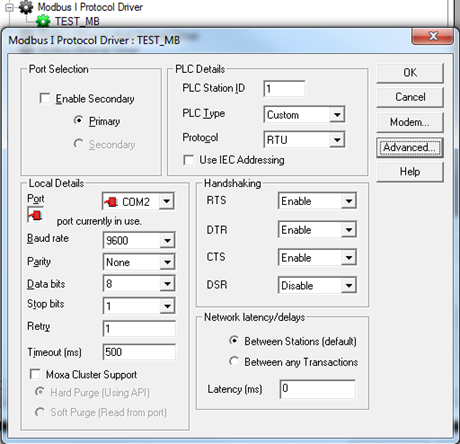The height and width of the screenshot is (444, 460).
Task: Expand the Protocol RTU dropdown
Action: pyautogui.click(x=337, y=140)
